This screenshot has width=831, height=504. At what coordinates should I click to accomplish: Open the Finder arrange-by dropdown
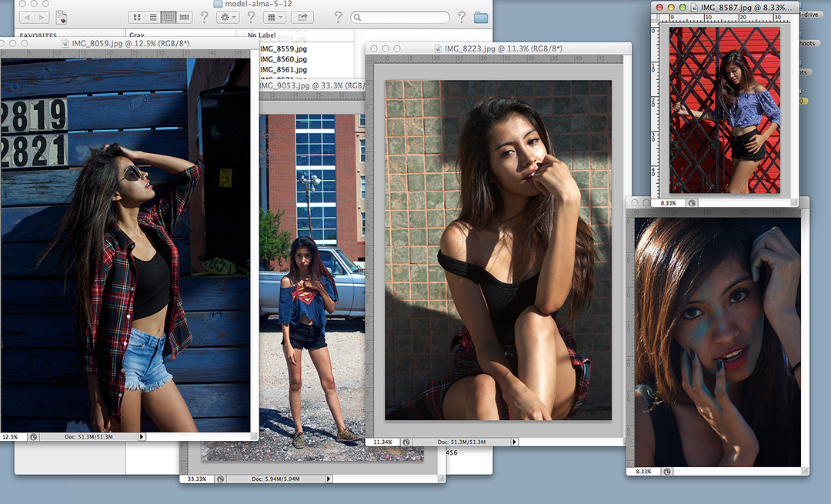[x=274, y=18]
